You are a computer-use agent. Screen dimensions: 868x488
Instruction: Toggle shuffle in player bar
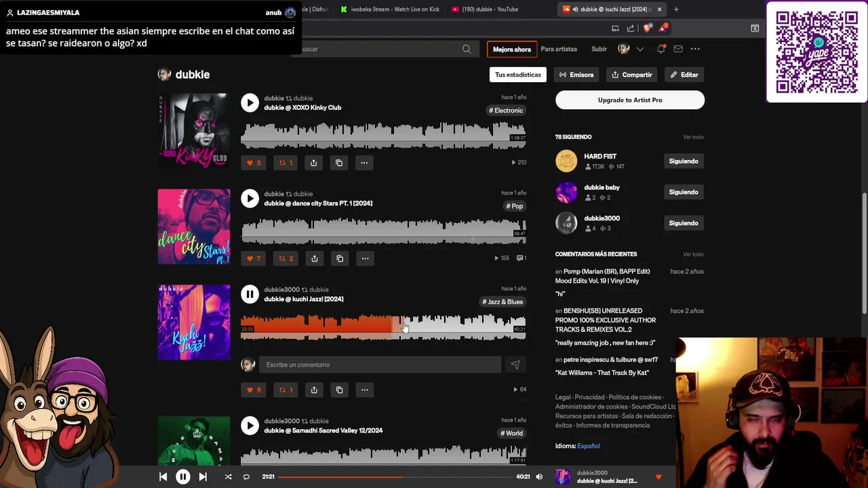point(228,477)
